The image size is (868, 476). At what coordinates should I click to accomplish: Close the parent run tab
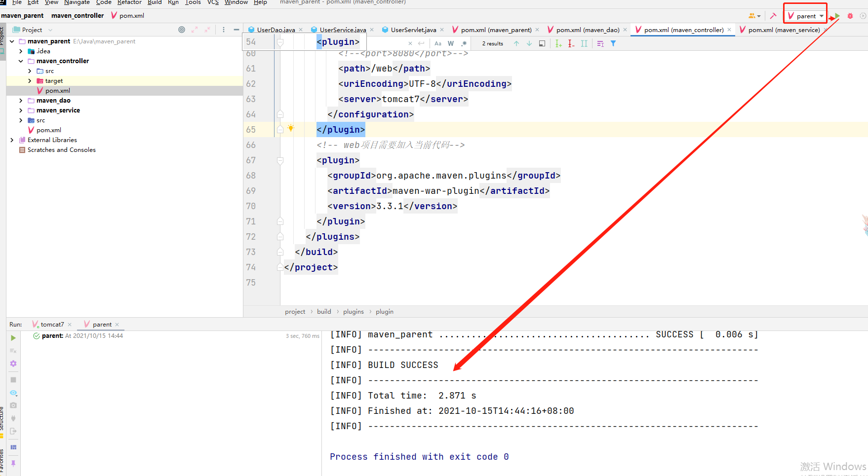[117, 325]
